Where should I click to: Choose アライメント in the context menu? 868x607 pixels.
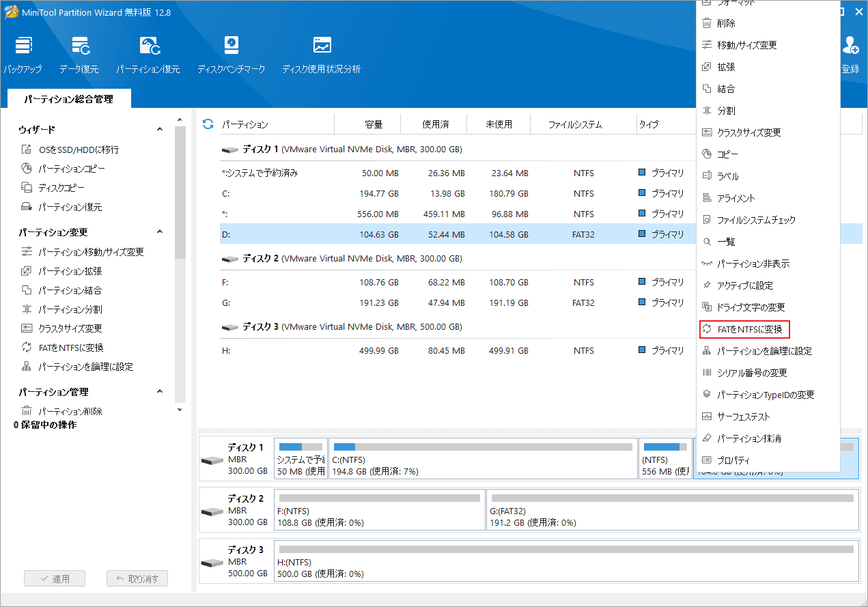768,198
